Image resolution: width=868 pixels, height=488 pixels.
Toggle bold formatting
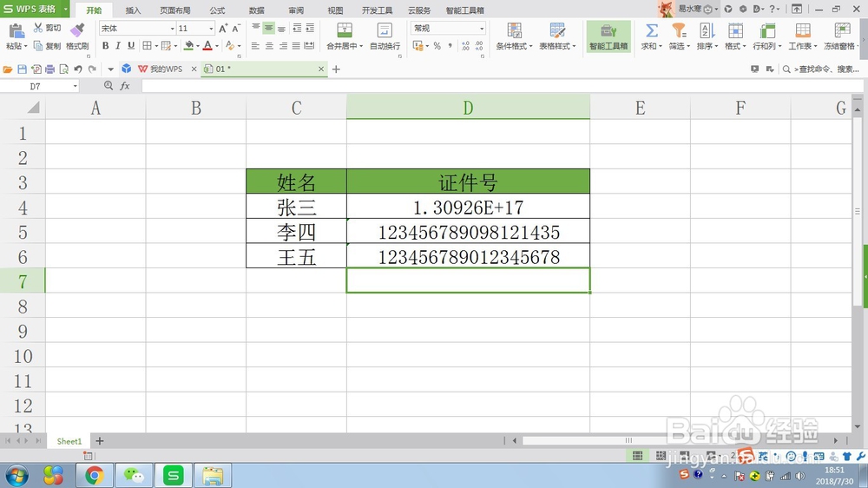click(105, 46)
